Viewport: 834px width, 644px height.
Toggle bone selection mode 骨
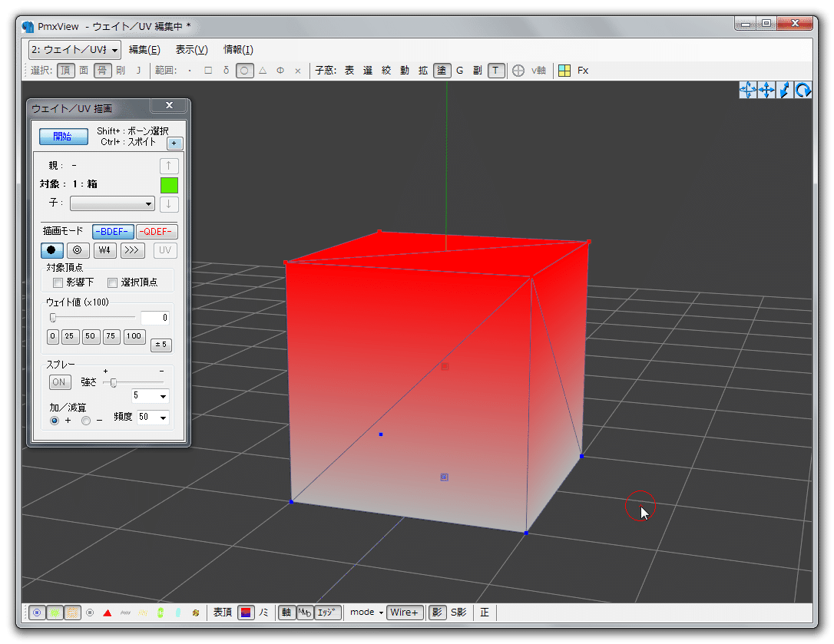click(x=102, y=70)
